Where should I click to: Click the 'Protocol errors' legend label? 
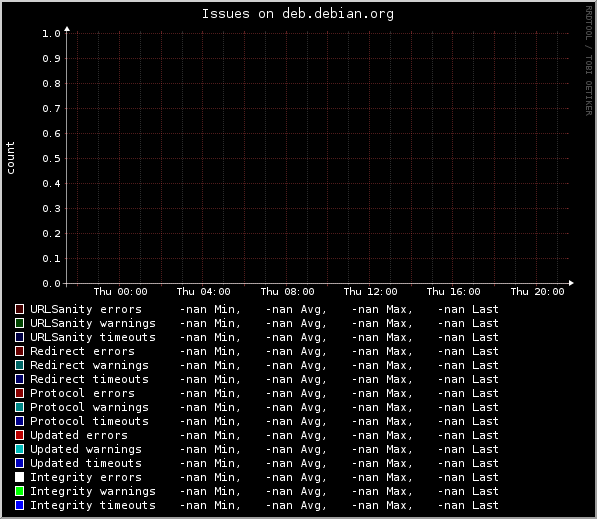[x=82, y=393]
